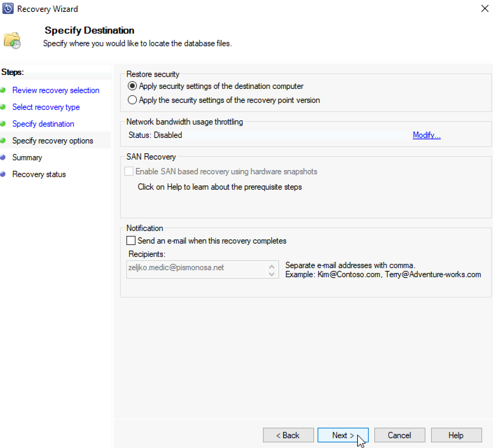This screenshot has width=493, height=448.
Task: Click the green bullet beside Review recovery selection
Action: pyautogui.click(x=3, y=90)
